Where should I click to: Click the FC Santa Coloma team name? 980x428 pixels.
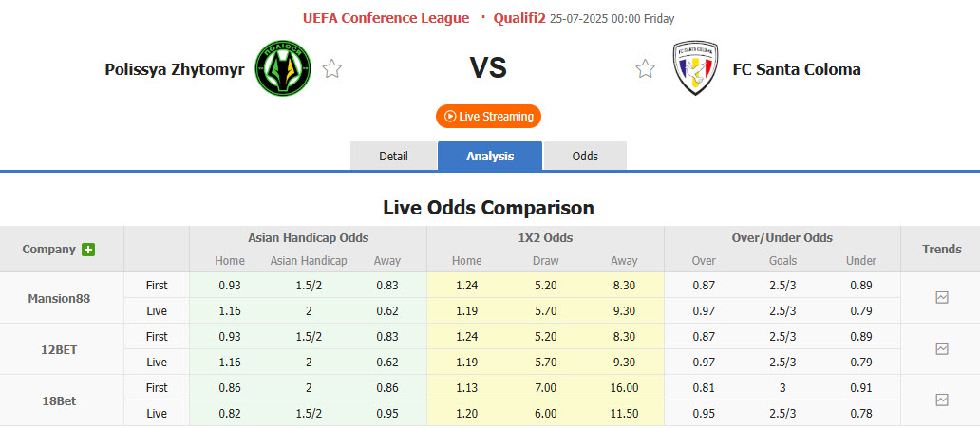coord(797,68)
